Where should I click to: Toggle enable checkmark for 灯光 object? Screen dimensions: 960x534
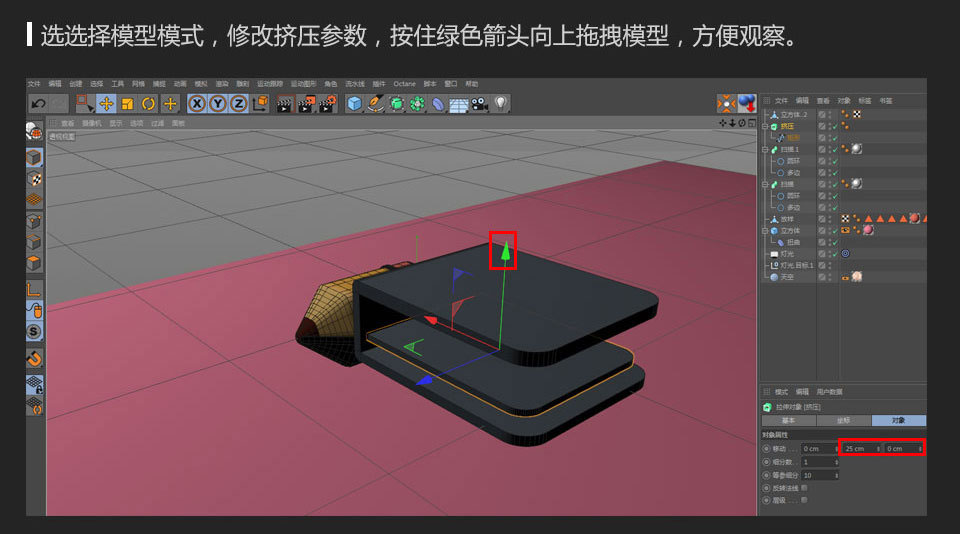pyautogui.click(x=835, y=254)
